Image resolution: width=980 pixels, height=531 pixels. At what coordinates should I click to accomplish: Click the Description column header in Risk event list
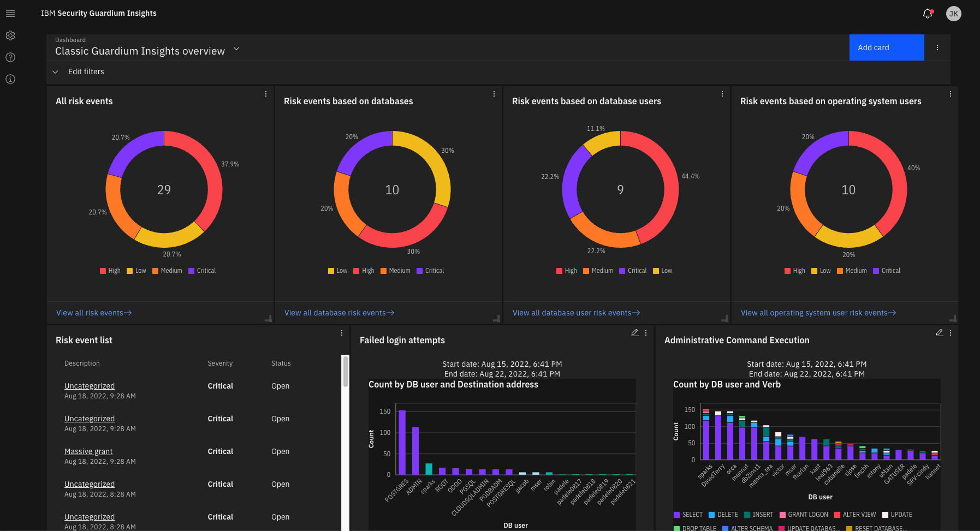pyautogui.click(x=82, y=363)
